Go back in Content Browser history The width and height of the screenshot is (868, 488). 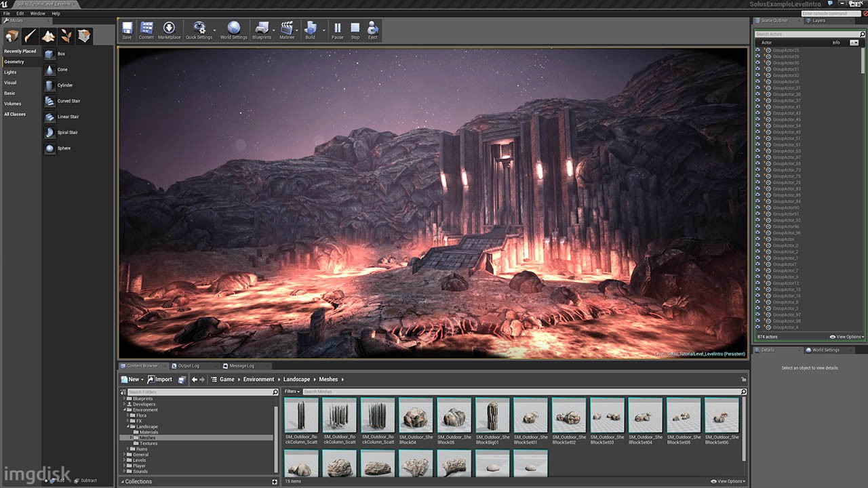point(195,380)
